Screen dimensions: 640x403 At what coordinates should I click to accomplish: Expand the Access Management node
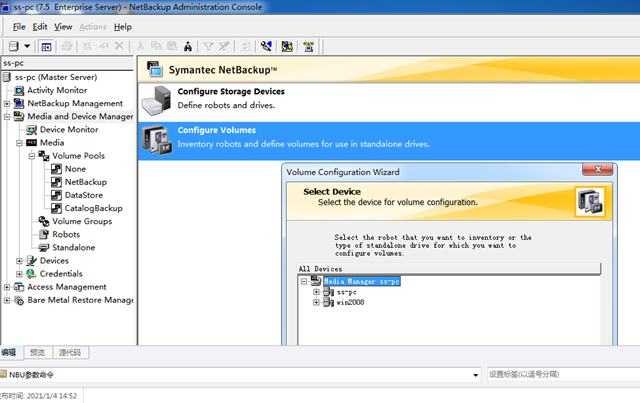click(x=7, y=287)
